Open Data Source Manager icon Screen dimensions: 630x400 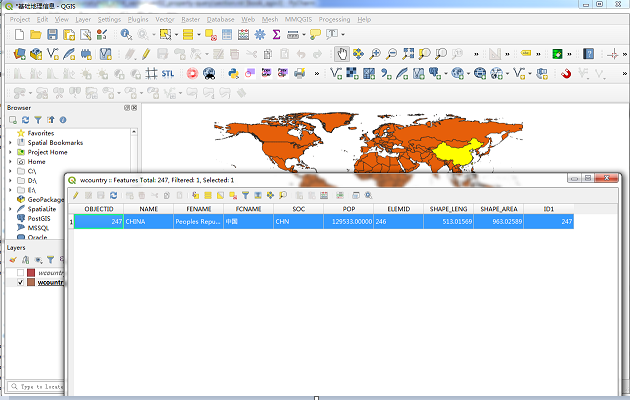[x=19, y=54]
